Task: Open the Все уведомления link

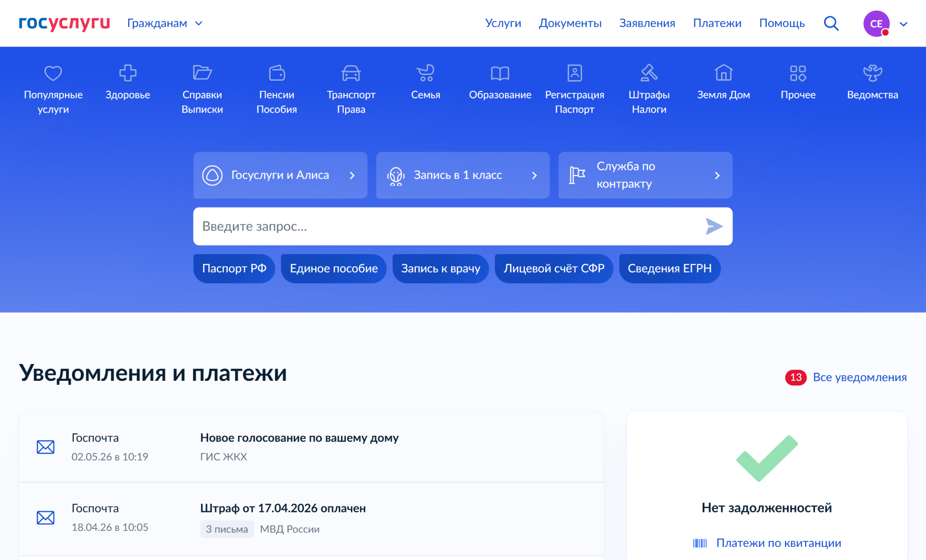Action: pos(860,377)
